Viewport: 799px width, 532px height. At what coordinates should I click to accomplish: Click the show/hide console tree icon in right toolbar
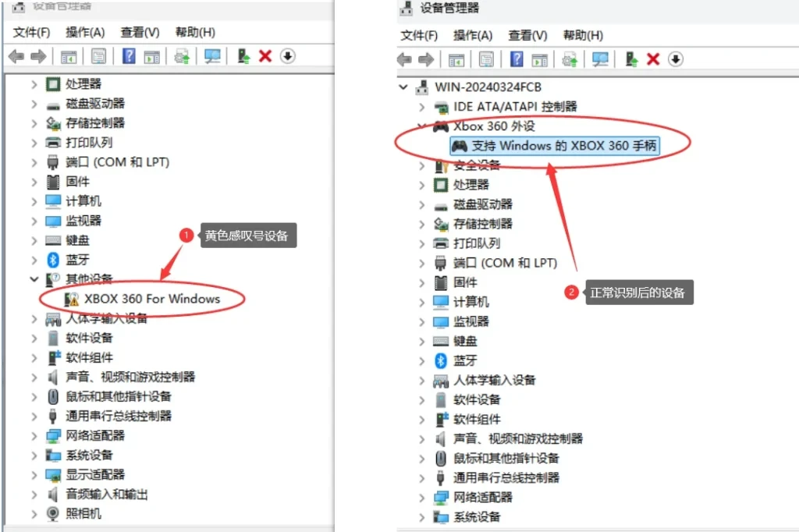(456, 59)
